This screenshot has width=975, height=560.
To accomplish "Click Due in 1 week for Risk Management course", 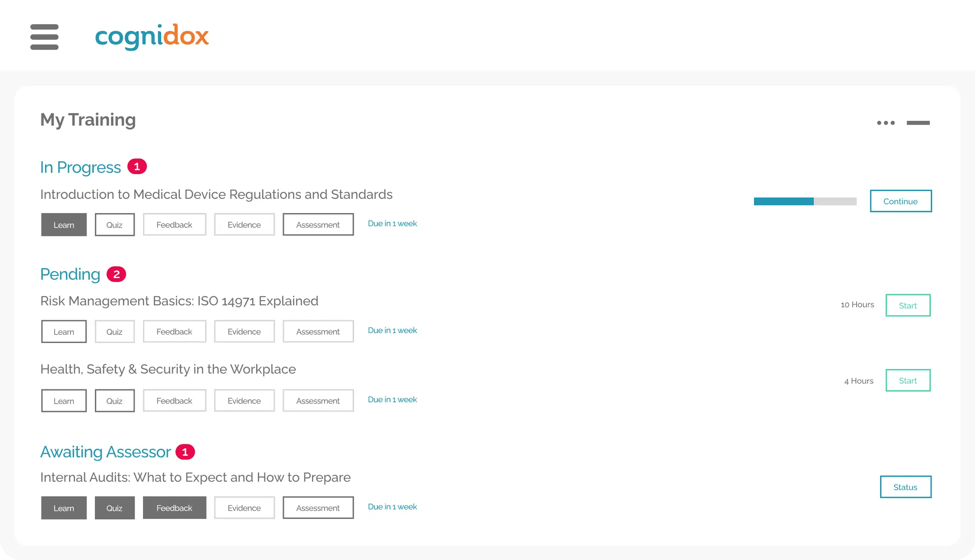I will [x=392, y=330].
